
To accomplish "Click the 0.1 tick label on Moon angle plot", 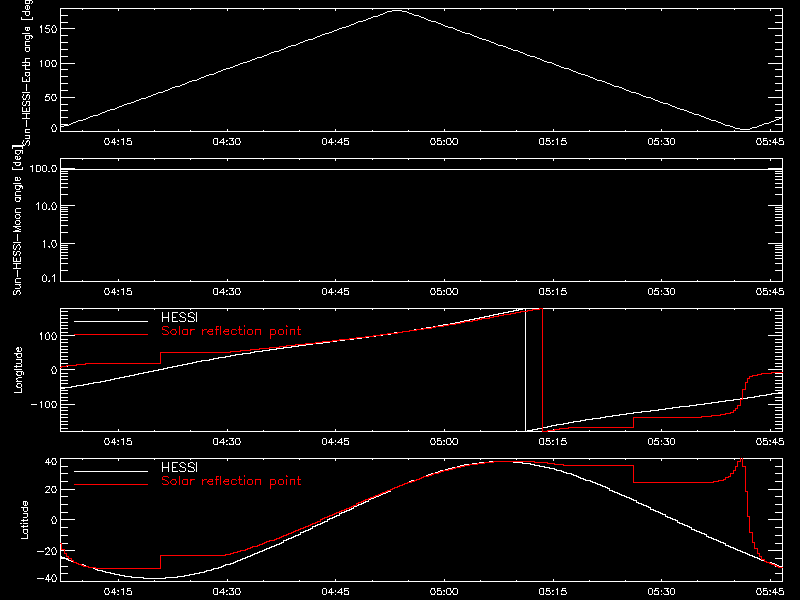I will tap(49, 278).
